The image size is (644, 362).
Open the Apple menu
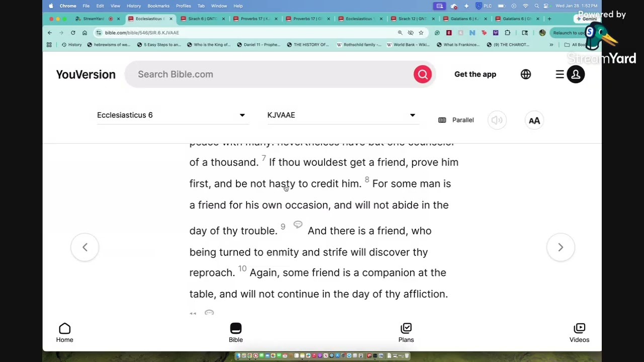point(51,6)
